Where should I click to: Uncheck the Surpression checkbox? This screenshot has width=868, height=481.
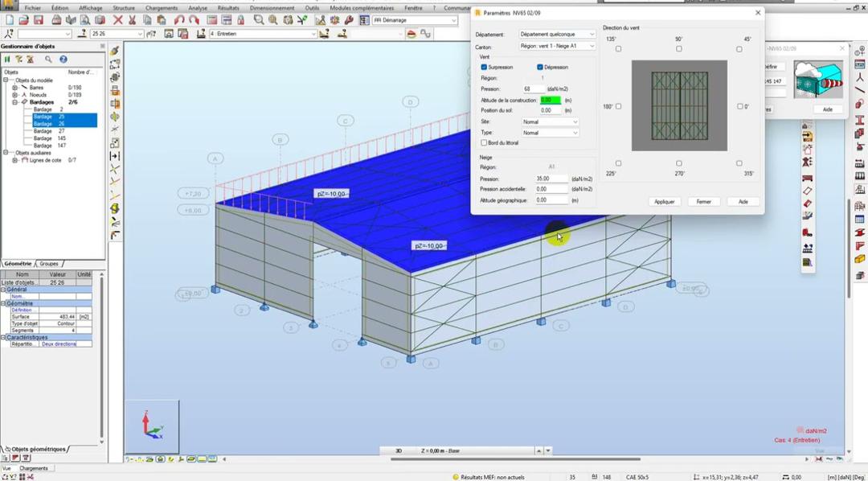[484, 67]
